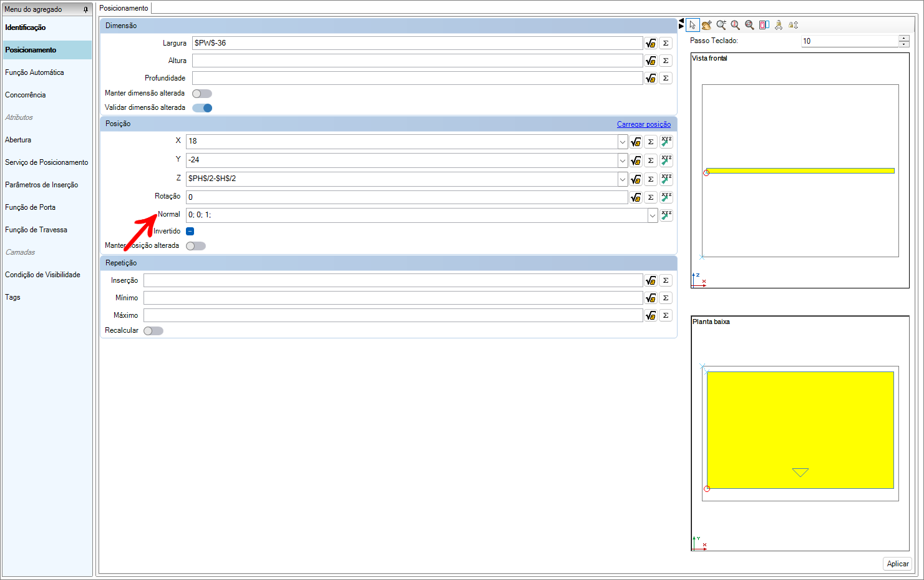The width and height of the screenshot is (924, 580).
Task: Open formula editor for Rotação field
Action: [x=636, y=197]
